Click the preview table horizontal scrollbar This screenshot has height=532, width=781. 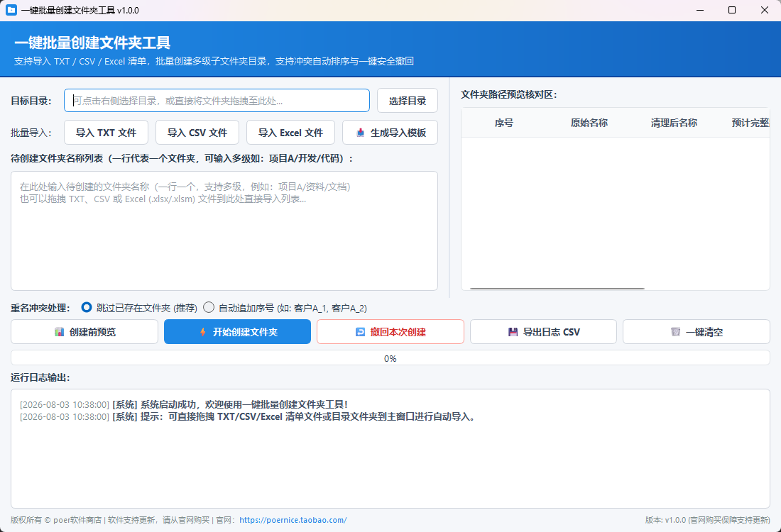click(557, 288)
